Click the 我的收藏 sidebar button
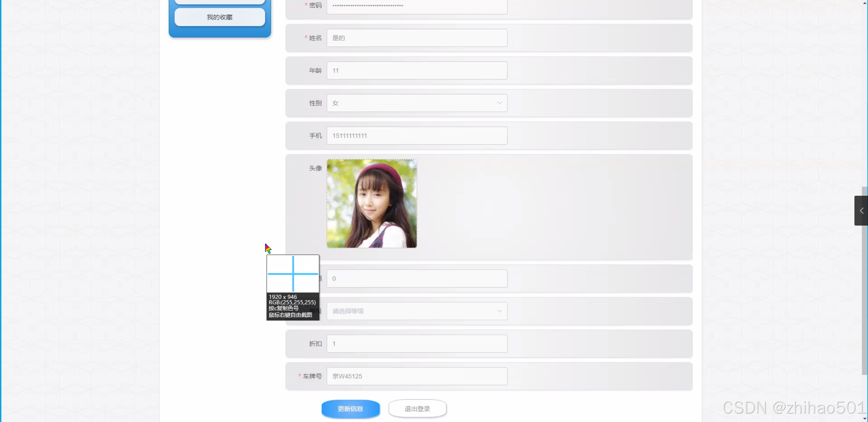Viewport: 868px width, 422px height. click(x=220, y=17)
